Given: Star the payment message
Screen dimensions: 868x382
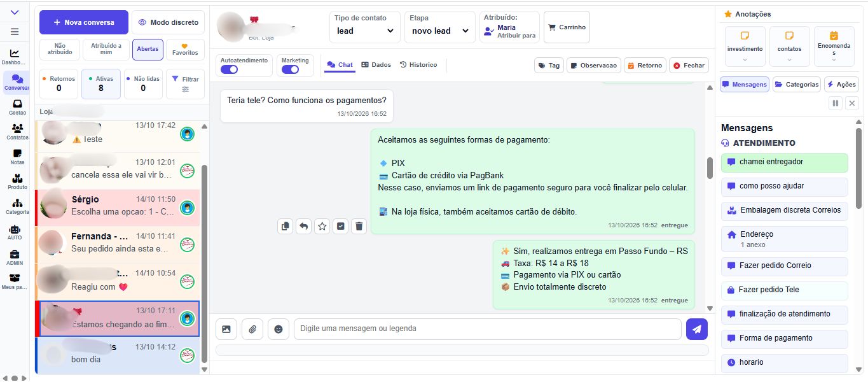Looking at the screenshot, I should coord(322,225).
